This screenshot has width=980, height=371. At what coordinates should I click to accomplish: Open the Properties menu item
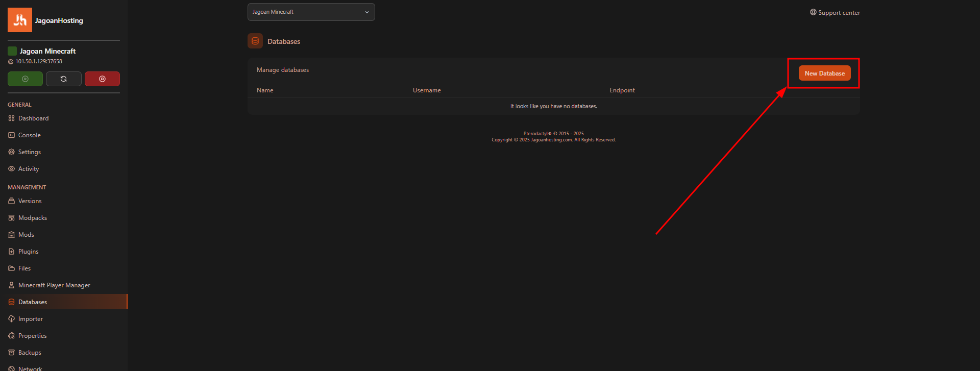click(64, 336)
